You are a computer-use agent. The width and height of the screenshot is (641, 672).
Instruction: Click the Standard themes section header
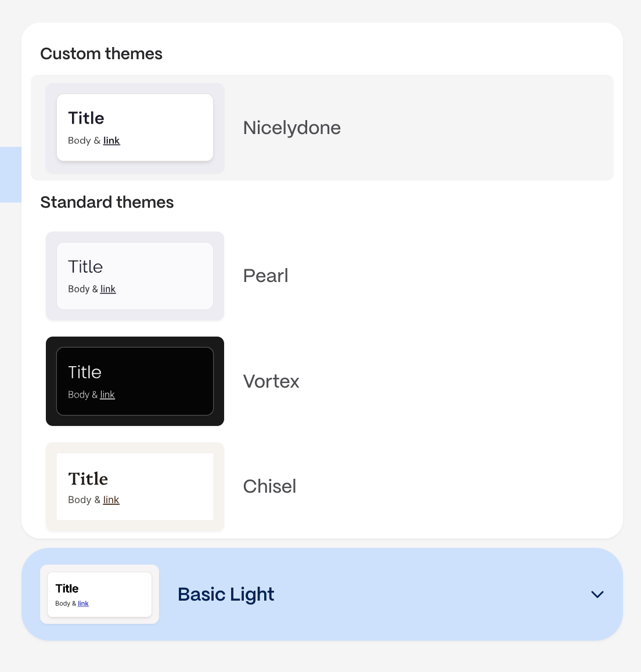pyautogui.click(x=107, y=202)
